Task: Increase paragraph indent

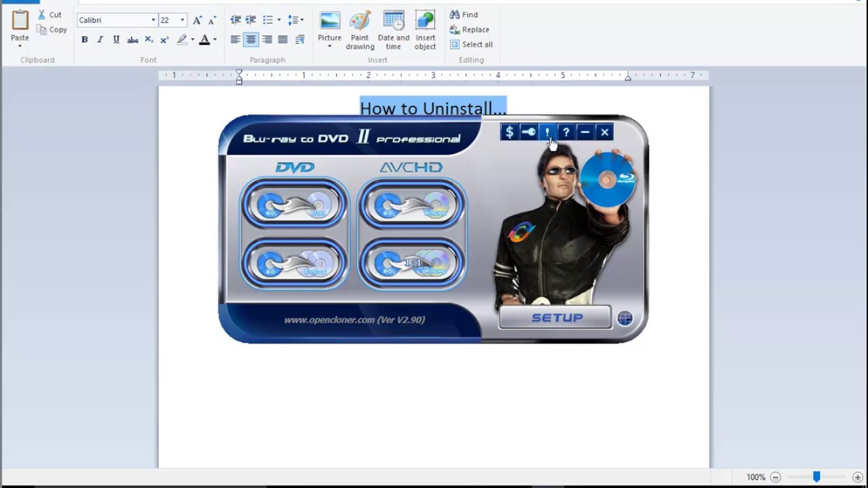Action: point(251,20)
